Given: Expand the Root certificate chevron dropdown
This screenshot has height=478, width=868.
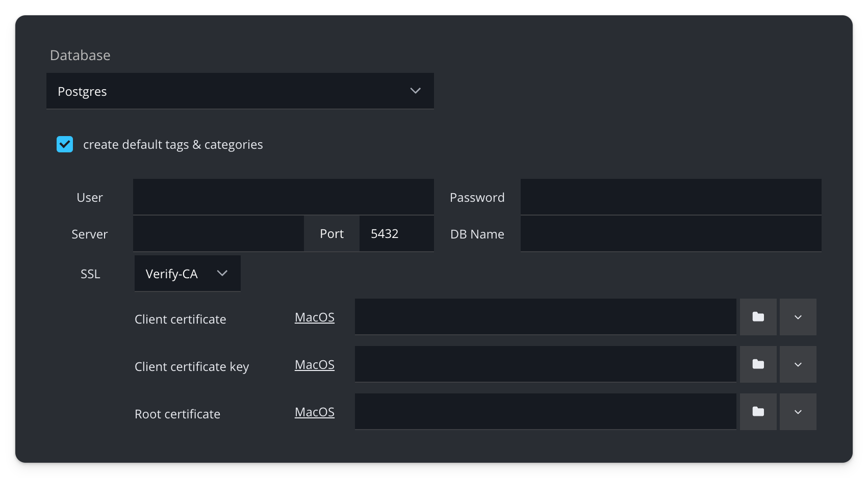Looking at the screenshot, I should click(x=798, y=412).
